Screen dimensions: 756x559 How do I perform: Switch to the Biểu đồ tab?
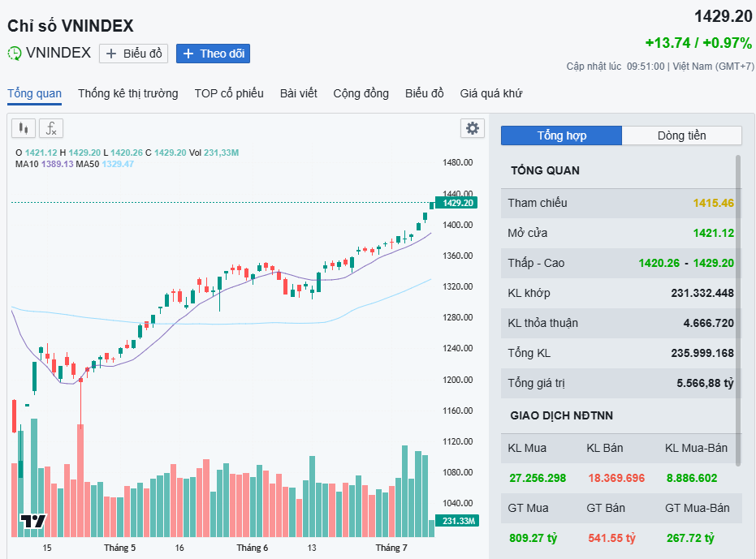[x=424, y=93]
